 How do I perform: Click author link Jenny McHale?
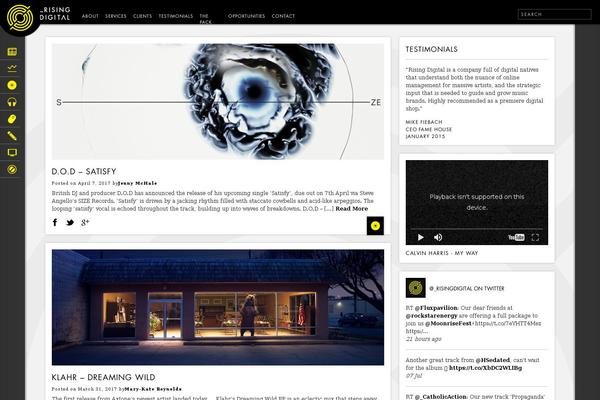pos(137,183)
